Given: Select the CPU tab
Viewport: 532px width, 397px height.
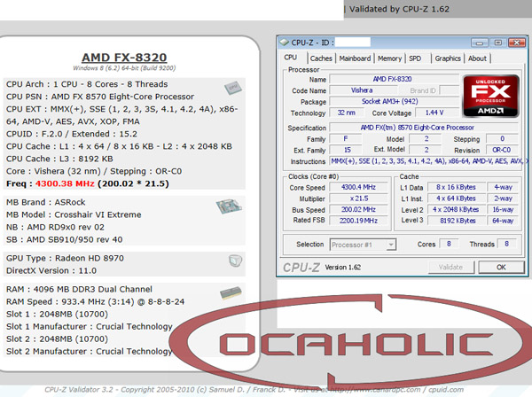Looking at the screenshot, I should click(x=291, y=58).
